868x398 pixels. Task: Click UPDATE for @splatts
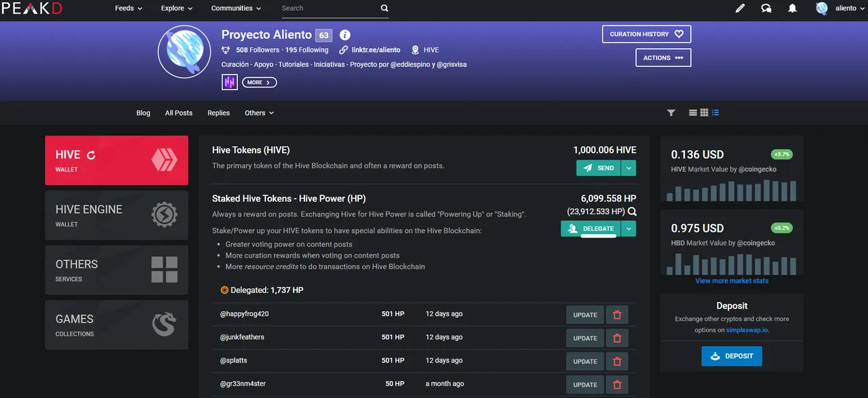click(x=585, y=361)
